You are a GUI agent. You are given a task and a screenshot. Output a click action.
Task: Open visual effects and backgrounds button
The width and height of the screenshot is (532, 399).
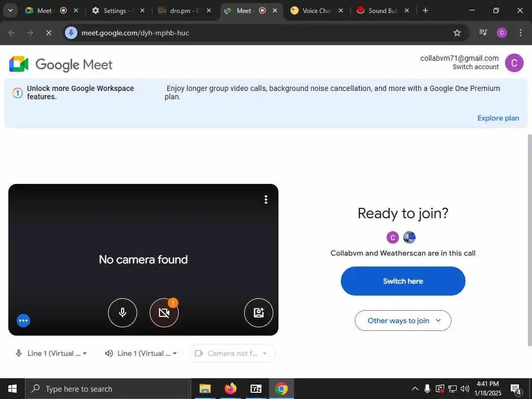tap(259, 312)
